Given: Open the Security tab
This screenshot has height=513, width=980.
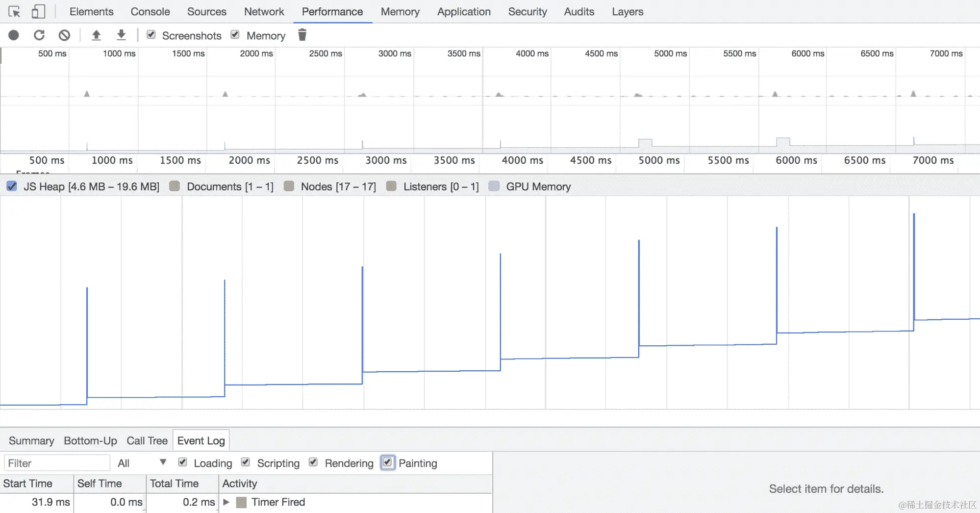Looking at the screenshot, I should coord(528,12).
